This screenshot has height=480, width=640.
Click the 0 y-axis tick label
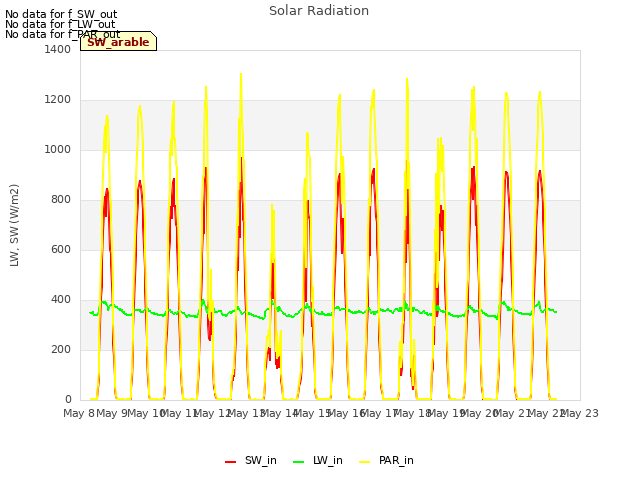(68, 400)
